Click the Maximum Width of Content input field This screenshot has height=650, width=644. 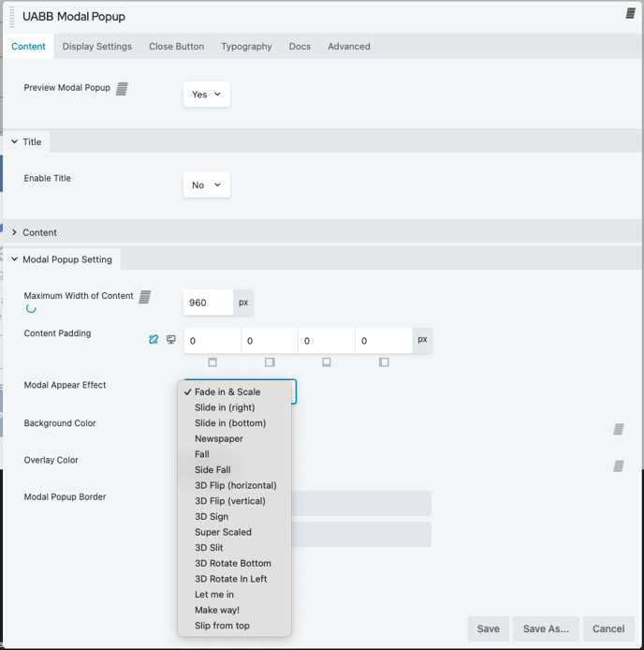tap(208, 303)
